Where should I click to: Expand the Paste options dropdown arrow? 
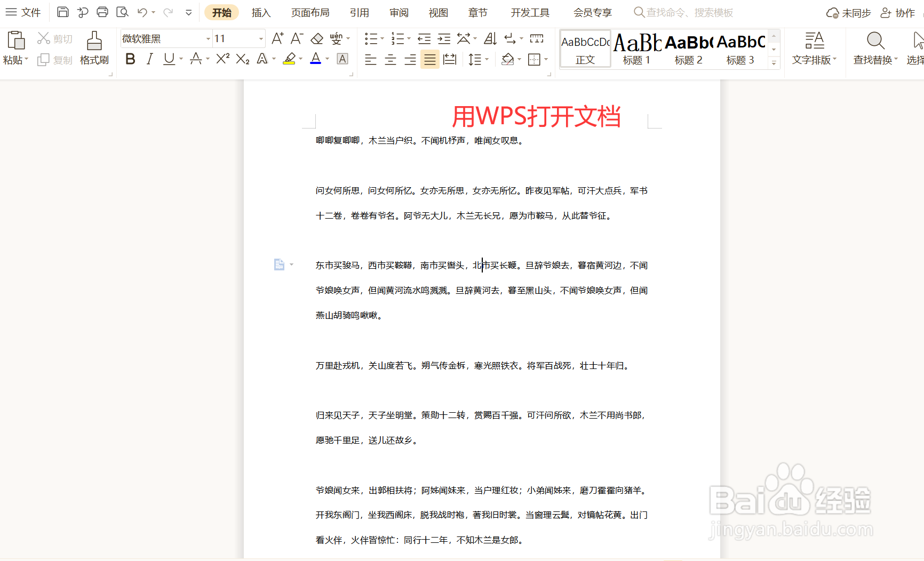click(x=27, y=59)
